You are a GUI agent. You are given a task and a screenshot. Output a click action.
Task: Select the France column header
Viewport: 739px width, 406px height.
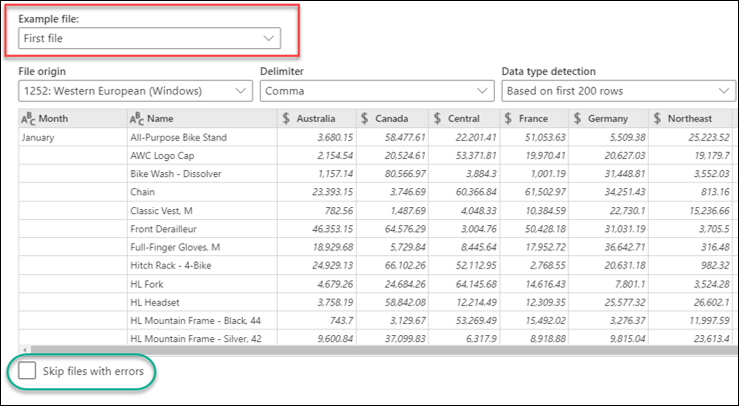[x=534, y=118]
